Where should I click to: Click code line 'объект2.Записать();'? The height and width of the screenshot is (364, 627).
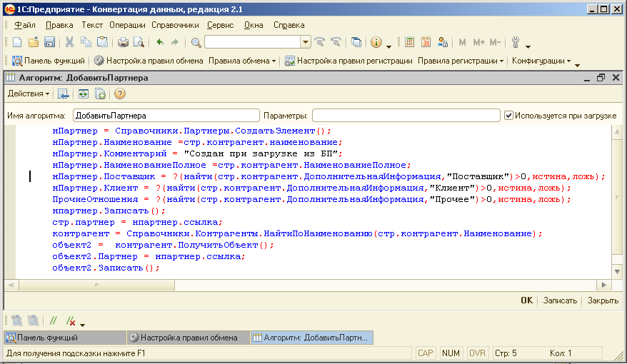[x=106, y=268]
